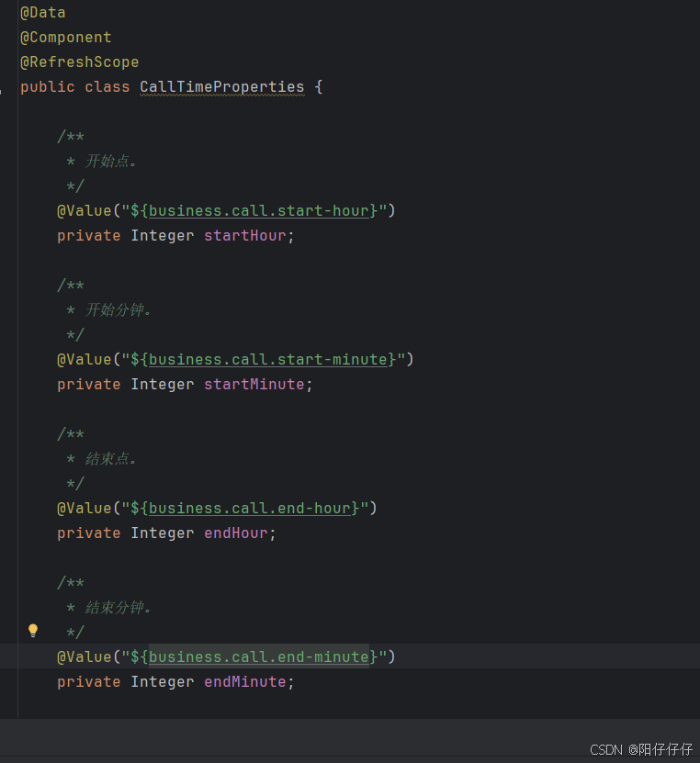Click the private keyword before startMinute
Screen dimensions: 700x763
tap(88, 385)
